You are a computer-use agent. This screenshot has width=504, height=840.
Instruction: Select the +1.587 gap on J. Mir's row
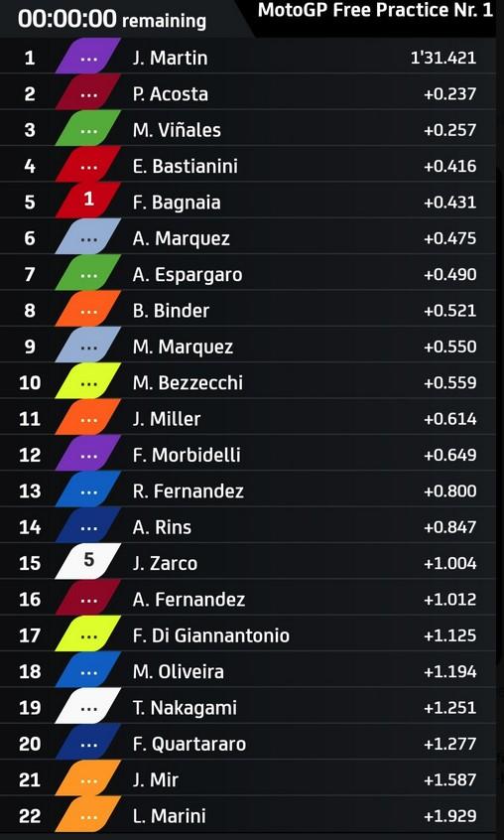coord(449,779)
